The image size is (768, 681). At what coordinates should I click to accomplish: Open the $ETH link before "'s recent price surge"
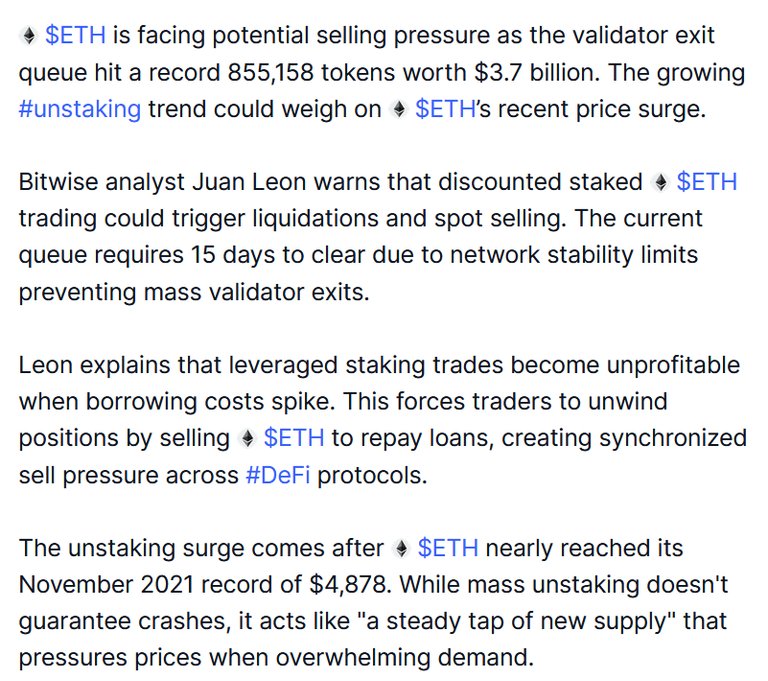click(x=445, y=109)
